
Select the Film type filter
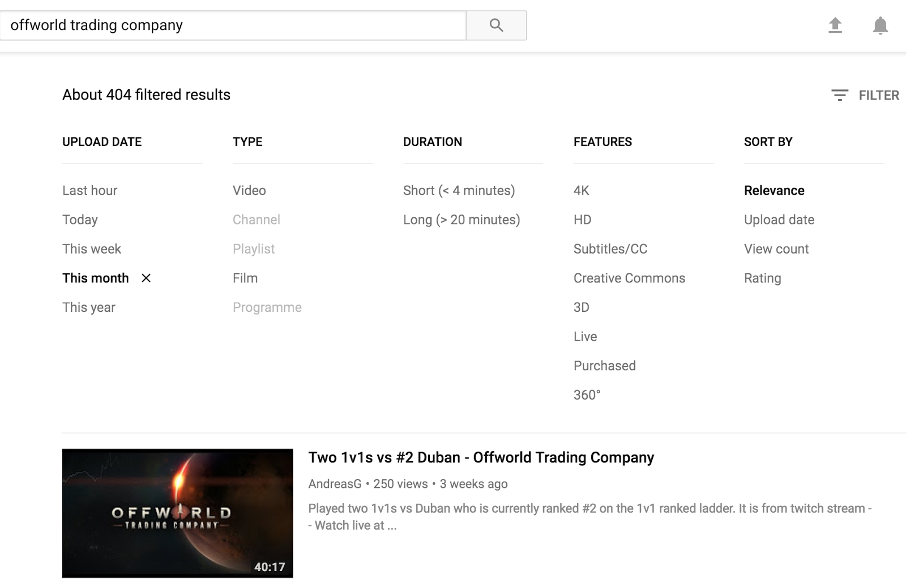point(245,278)
